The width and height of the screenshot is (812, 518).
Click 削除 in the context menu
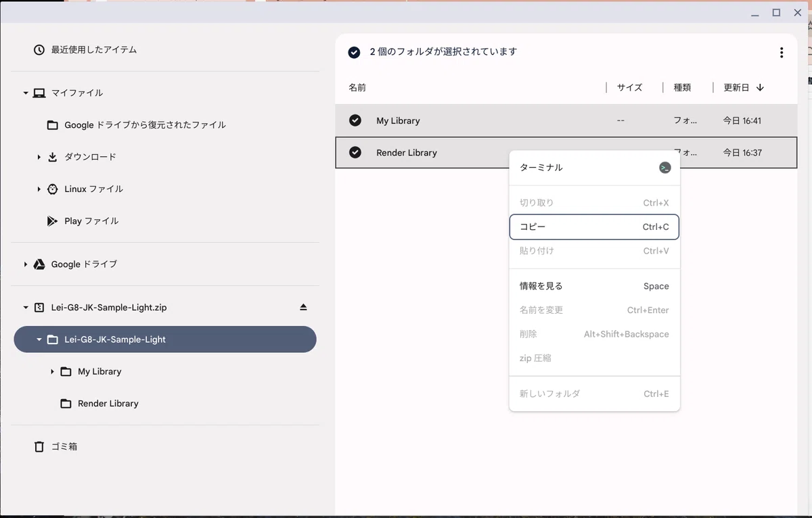point(594,334)
